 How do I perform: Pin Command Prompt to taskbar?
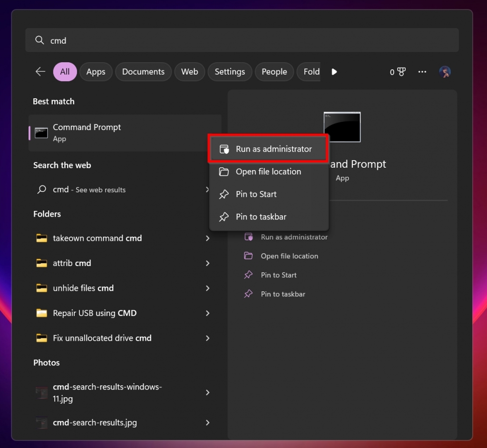(x=261, y=217)
